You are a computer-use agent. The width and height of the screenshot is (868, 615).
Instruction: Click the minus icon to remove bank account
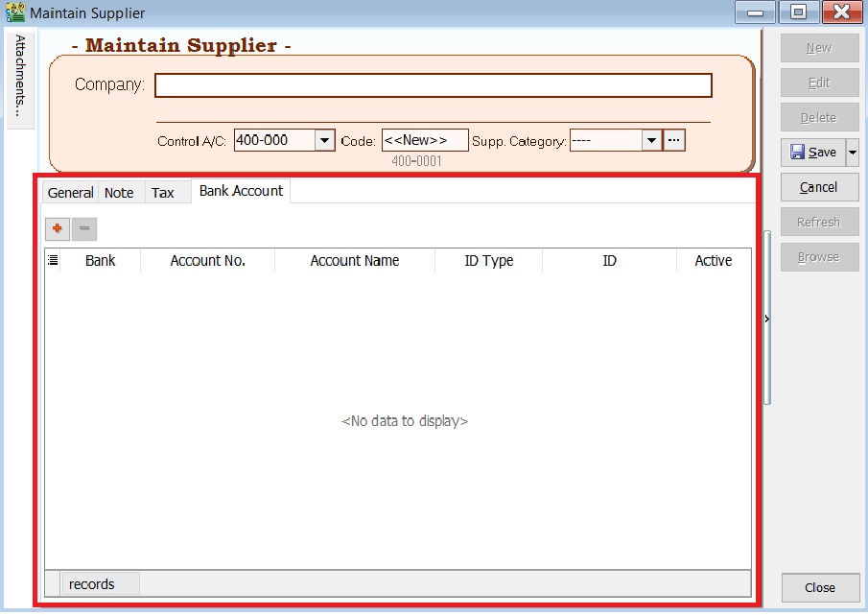coord(83,228)
